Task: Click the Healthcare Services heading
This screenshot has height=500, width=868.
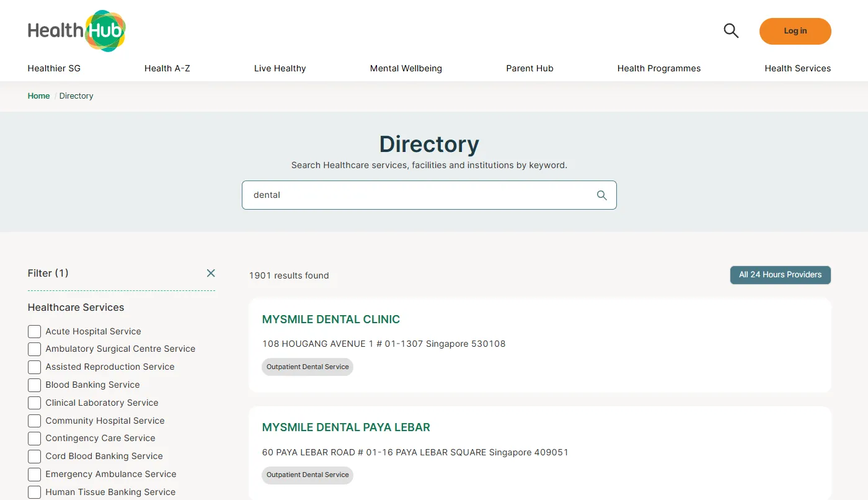Action: tap(76, 308)
